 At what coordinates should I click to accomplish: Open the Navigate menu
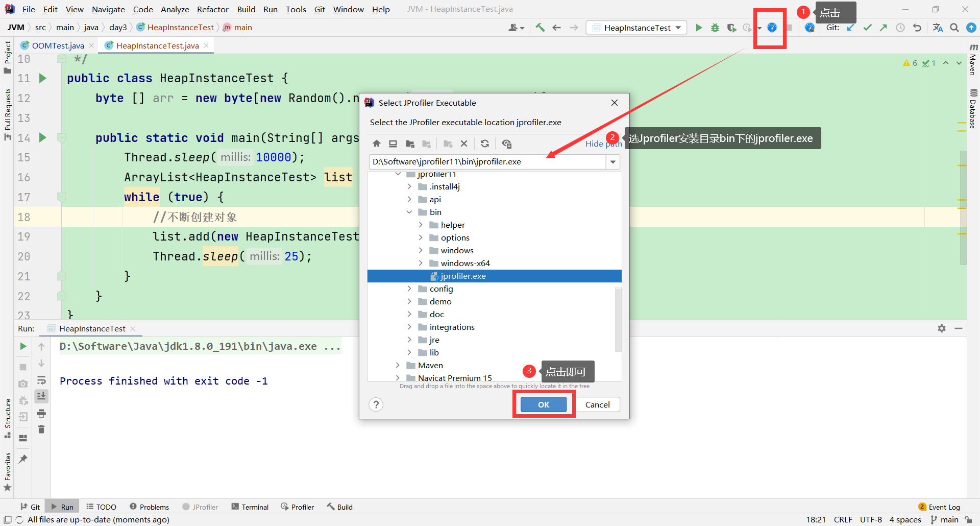pos(108,9)
